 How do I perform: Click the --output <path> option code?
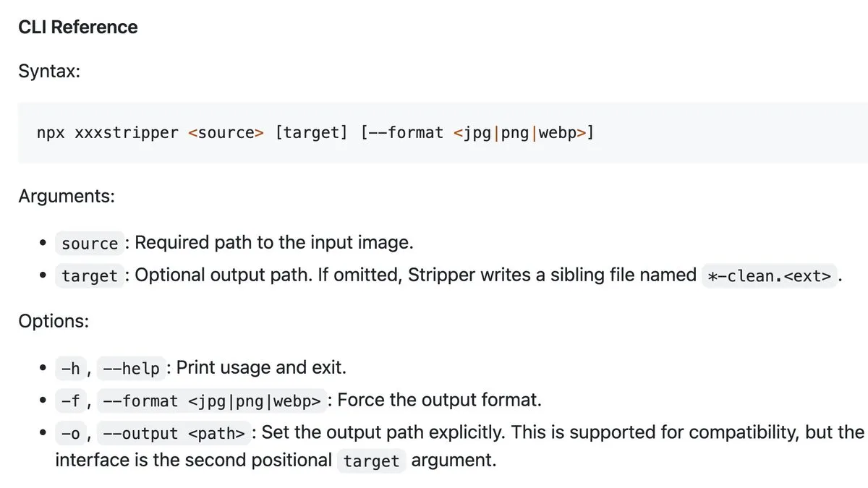pyautogui.click(x=174, y=432)
